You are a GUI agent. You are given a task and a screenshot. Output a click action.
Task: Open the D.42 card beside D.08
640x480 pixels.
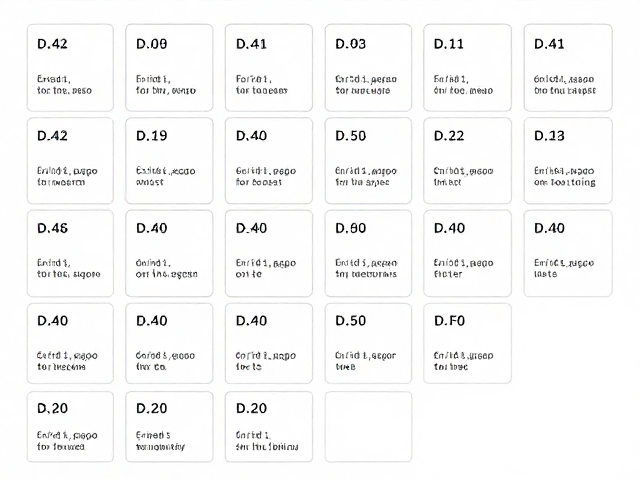[70, 68]
